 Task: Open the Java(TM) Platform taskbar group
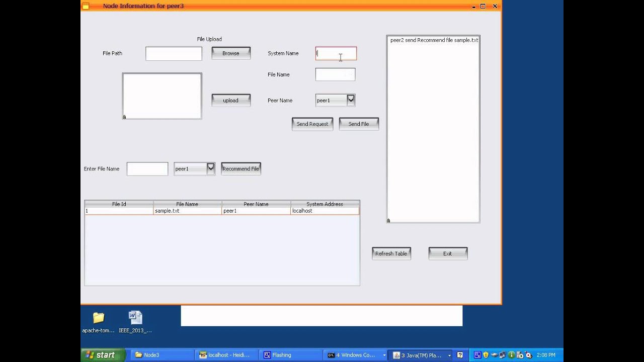[421, 355]
